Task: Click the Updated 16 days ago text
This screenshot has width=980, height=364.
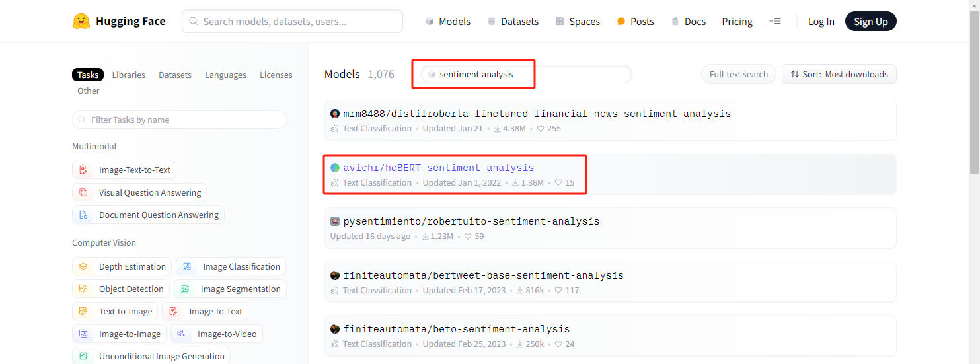Action: click(370, 236)
